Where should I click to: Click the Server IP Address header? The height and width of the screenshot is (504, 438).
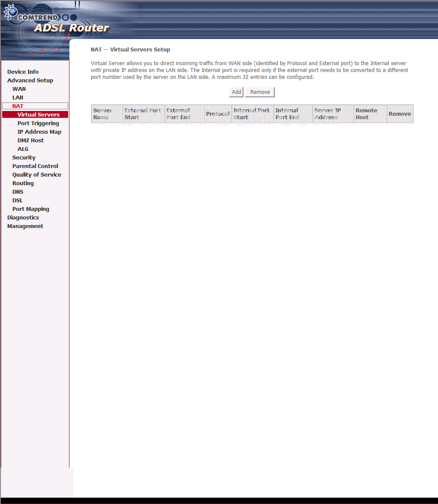point(333,114)
